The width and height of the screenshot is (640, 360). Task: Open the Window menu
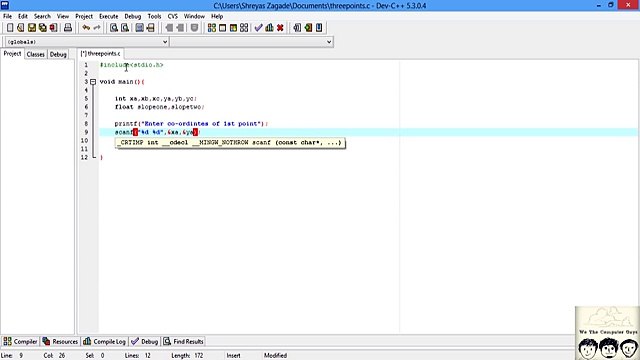194,16
